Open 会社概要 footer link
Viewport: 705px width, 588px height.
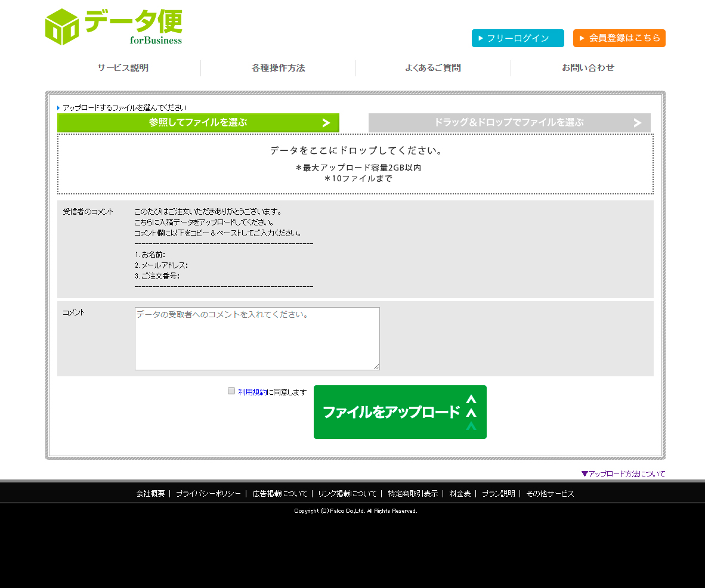(150, 494)
